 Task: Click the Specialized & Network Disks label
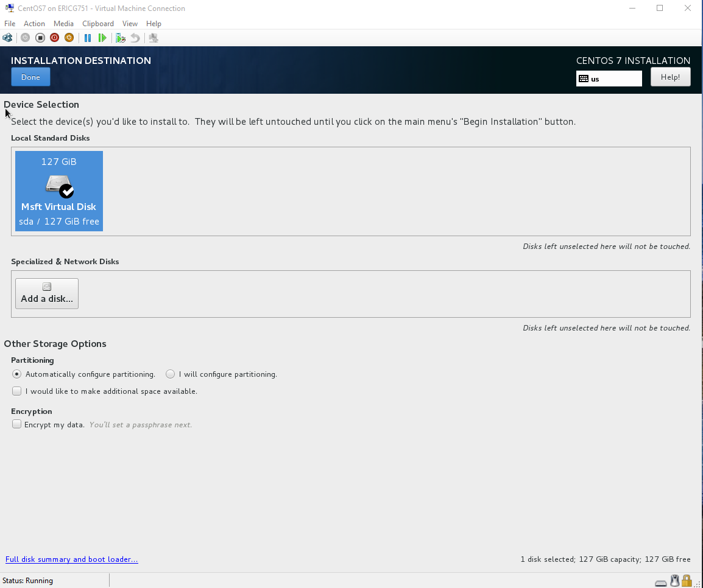point(65,262)
